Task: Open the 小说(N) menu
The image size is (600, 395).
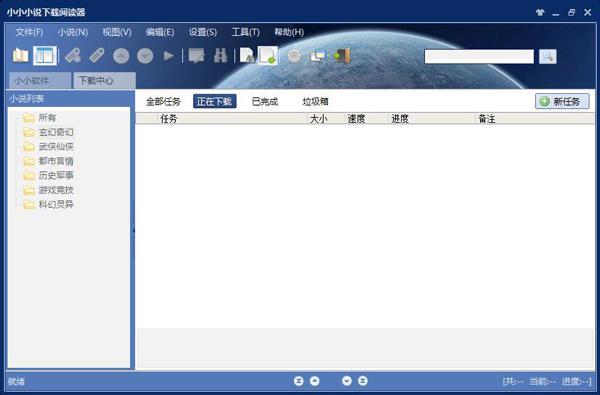Action: pyautogui.click(x=73, y=33)
